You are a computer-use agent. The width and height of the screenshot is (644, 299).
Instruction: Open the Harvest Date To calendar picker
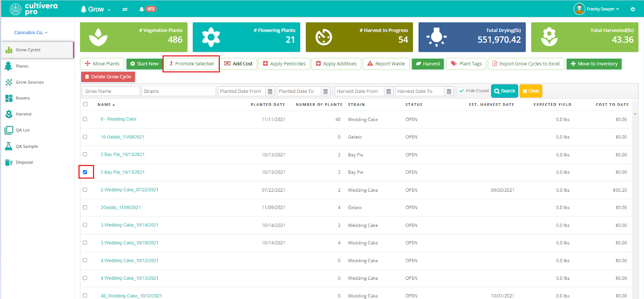click(449, 91)
